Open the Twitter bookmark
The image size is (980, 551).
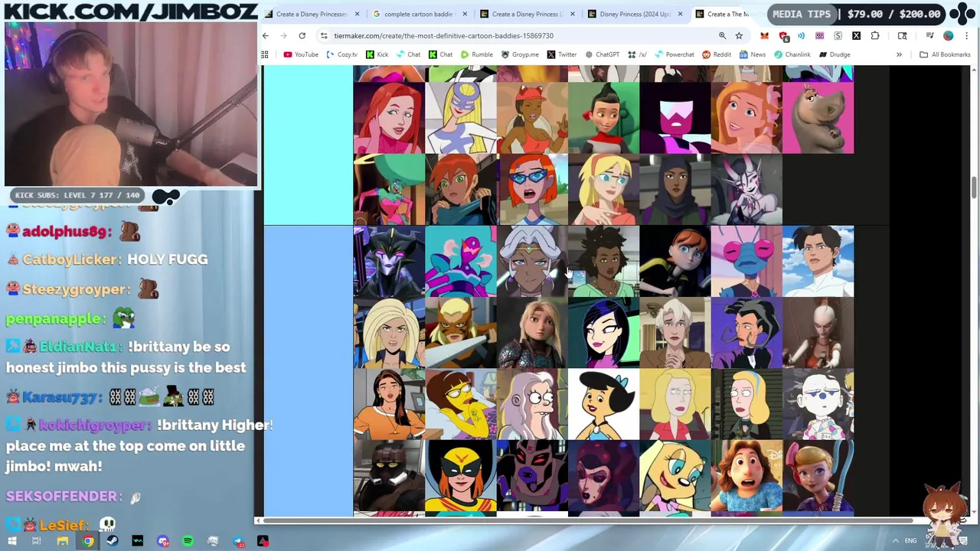pos(562,54)
